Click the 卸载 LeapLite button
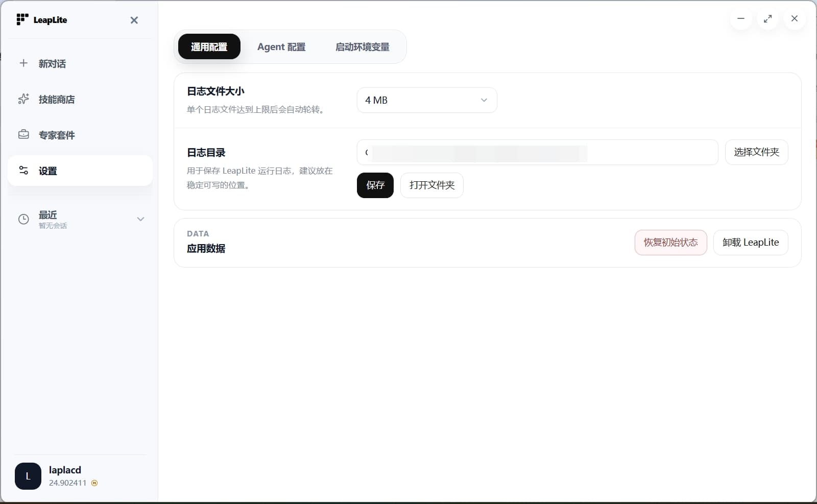817x504 pixels. (x=751, y=243)
